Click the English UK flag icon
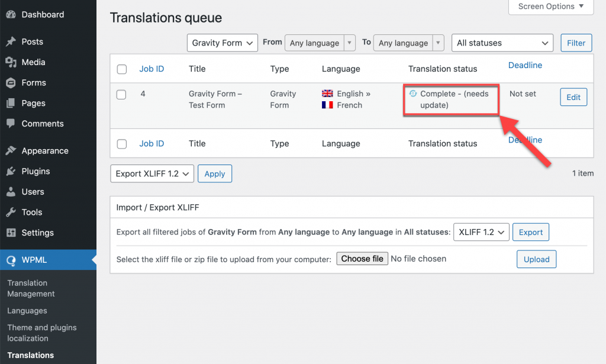The image size is (606, 364). [327, 94]
